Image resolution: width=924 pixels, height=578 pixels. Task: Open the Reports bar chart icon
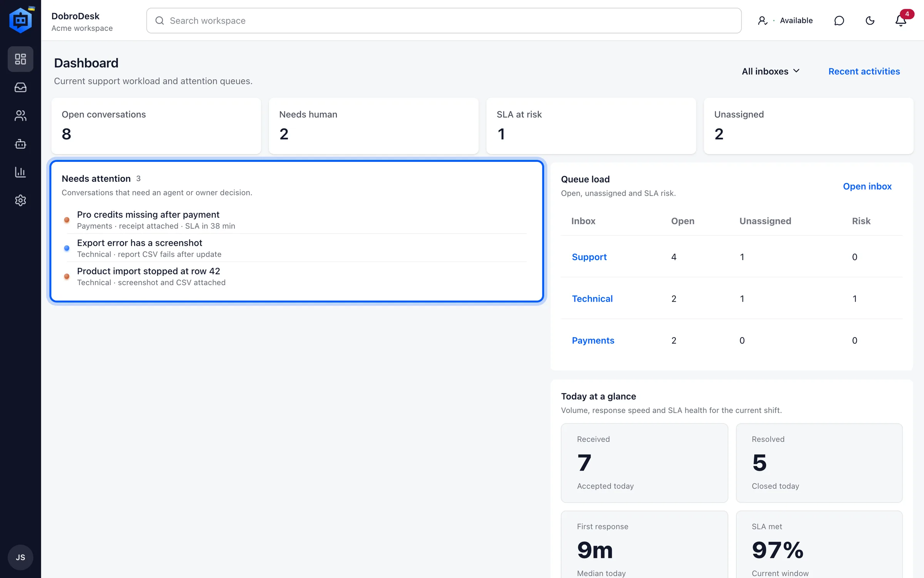click(20, 172)
